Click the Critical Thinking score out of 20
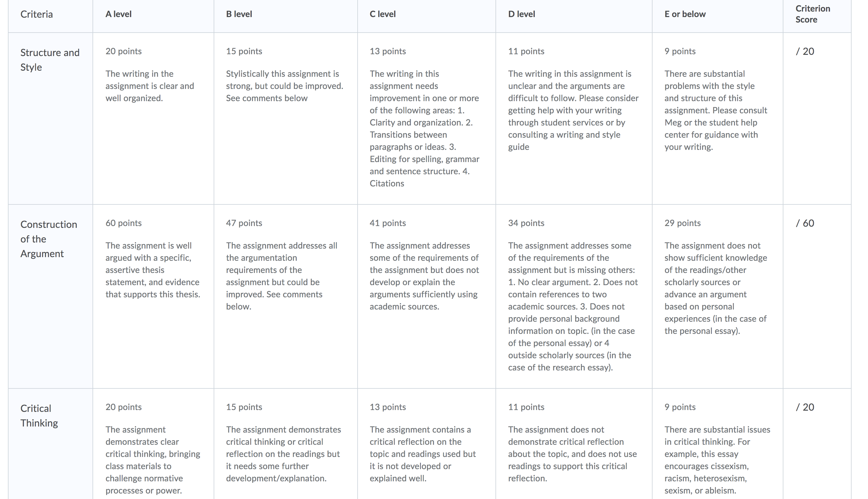This screenshot has height=499, width=868. tap(805, 407)
